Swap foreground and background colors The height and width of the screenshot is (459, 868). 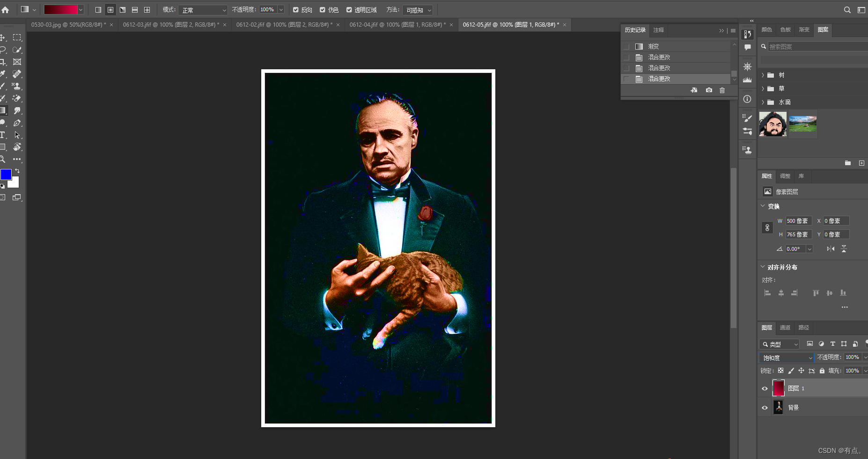(x=17, y=171)
